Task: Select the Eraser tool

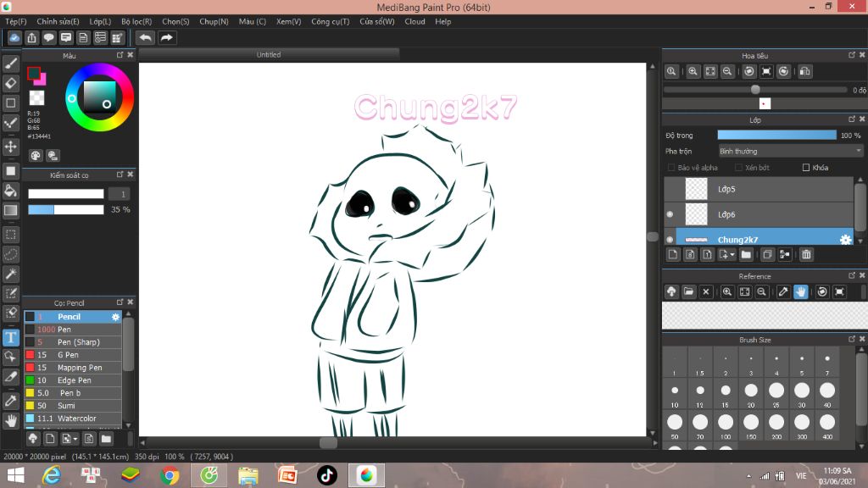Action: pyautogui.click(x=10, y=84)
